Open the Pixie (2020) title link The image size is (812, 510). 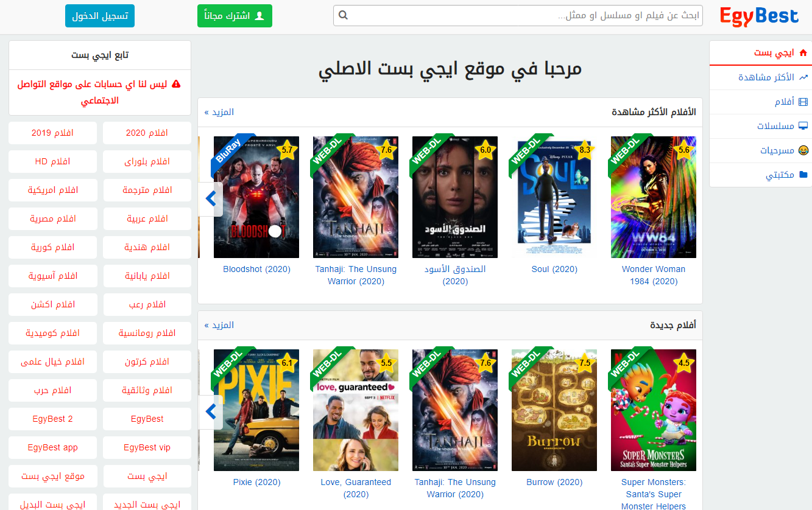(x=256, y=482)
